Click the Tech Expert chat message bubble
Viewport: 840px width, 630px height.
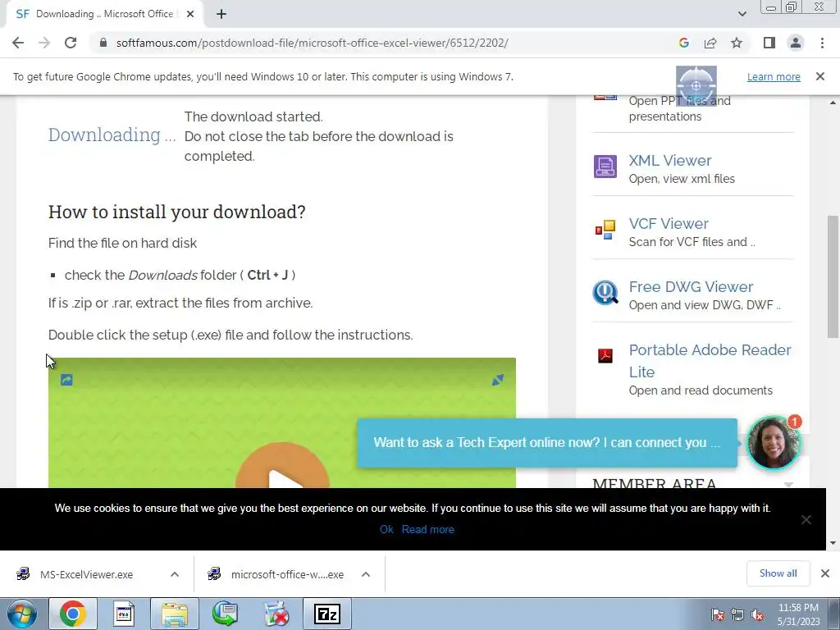click(x=547, y=442)
